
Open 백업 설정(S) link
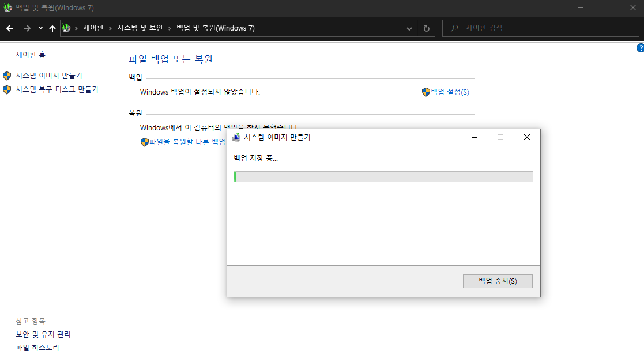(450, 92)
